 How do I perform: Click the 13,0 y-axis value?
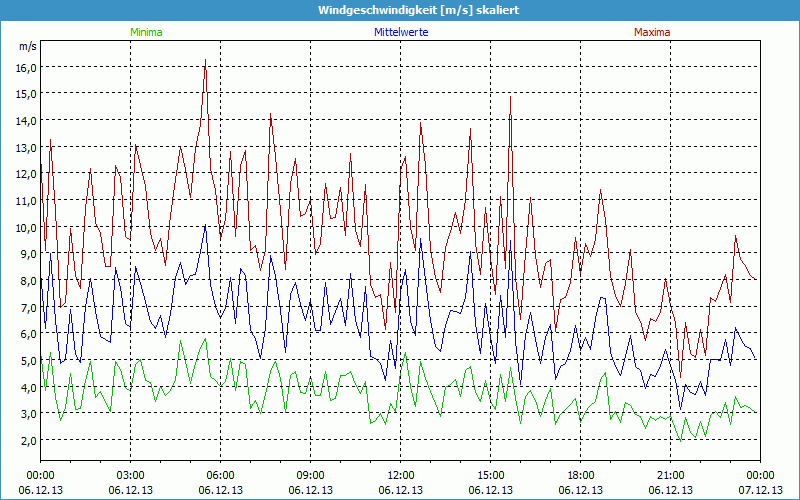[28, 148]
